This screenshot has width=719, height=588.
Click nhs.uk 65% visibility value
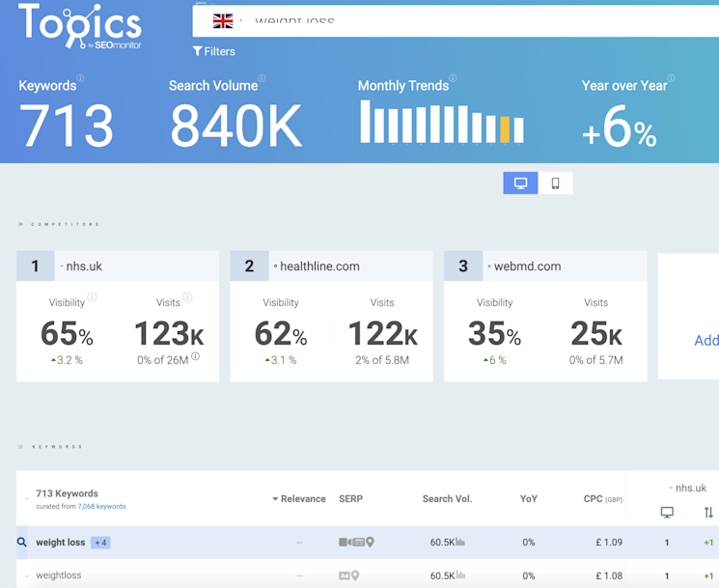click(x=67, y=333)
